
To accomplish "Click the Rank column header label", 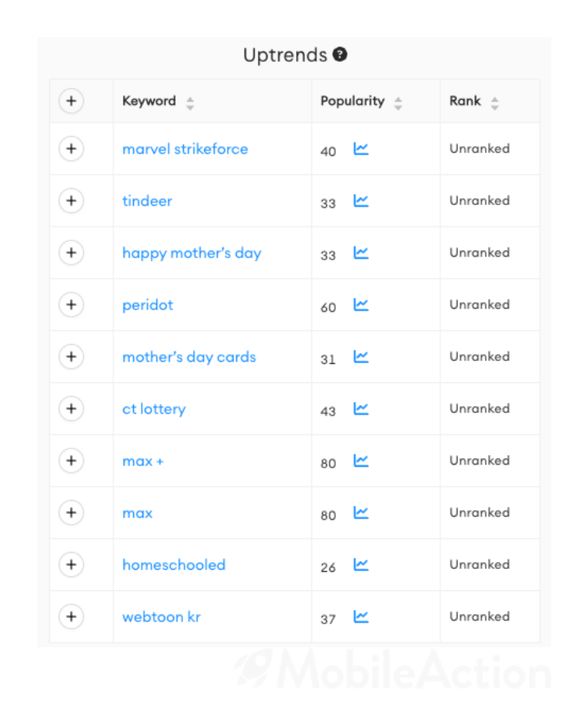I will [465, 101].
